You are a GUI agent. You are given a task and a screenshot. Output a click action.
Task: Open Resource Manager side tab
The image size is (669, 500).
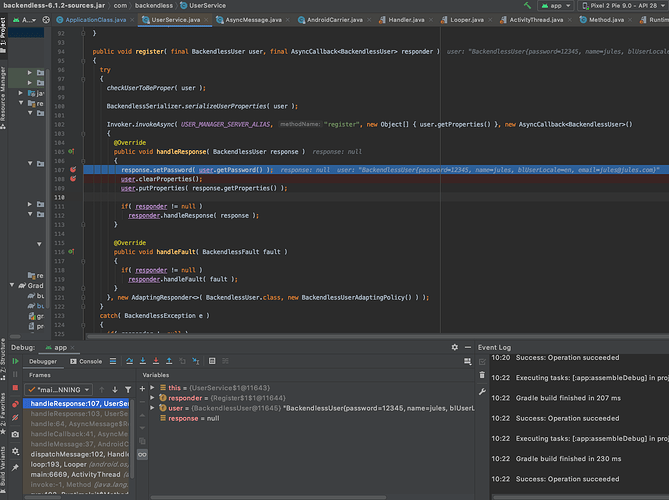point(3,97)
